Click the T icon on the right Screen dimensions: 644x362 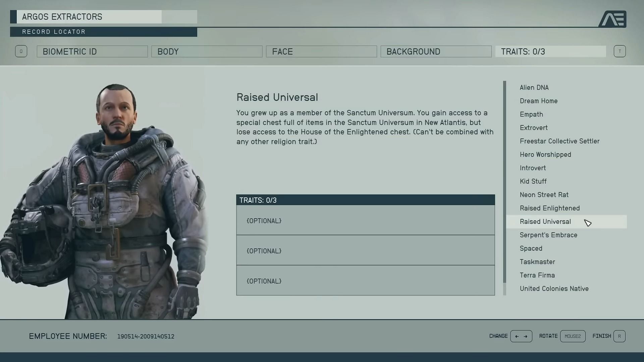tap(620, 51)
